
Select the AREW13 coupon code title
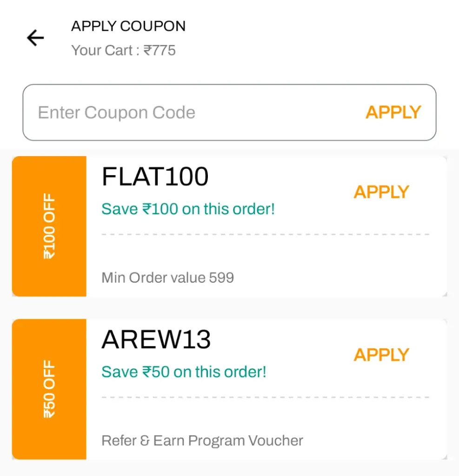point(156,339)
